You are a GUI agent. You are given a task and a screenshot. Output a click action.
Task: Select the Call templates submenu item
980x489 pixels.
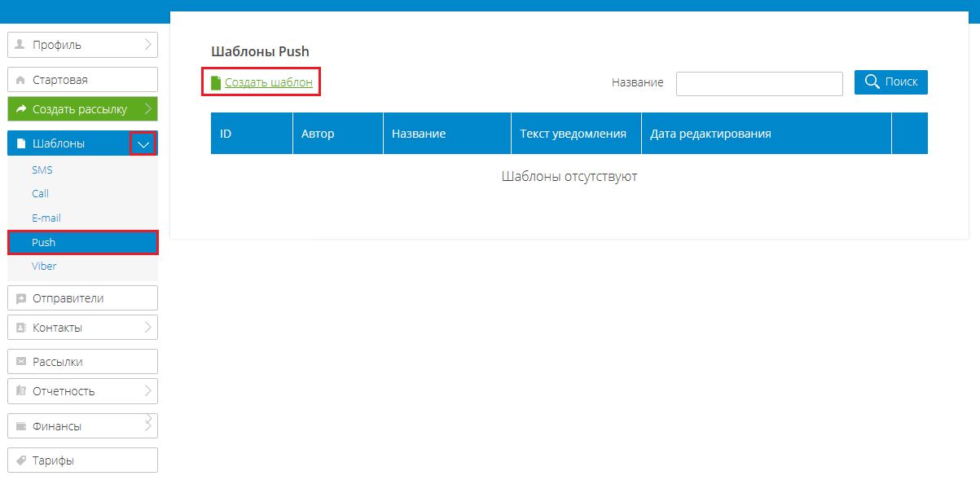tap(41, 193)
